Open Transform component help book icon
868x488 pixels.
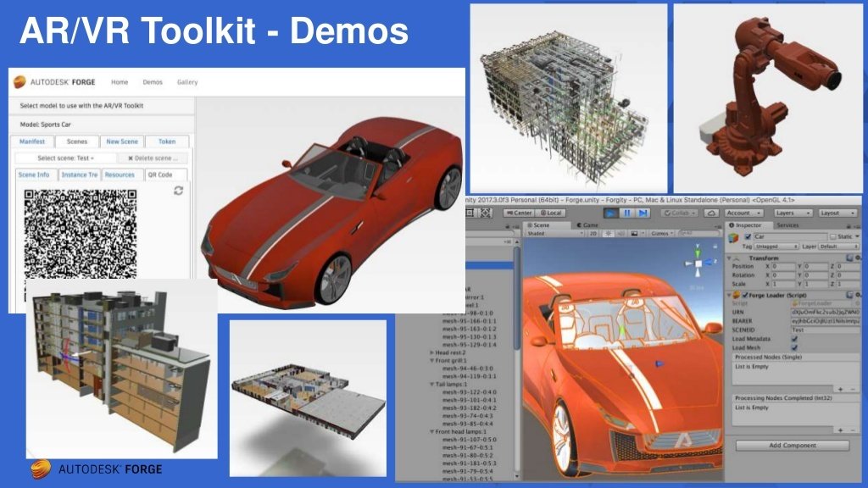pyautogui.click(x=849, y=258)
